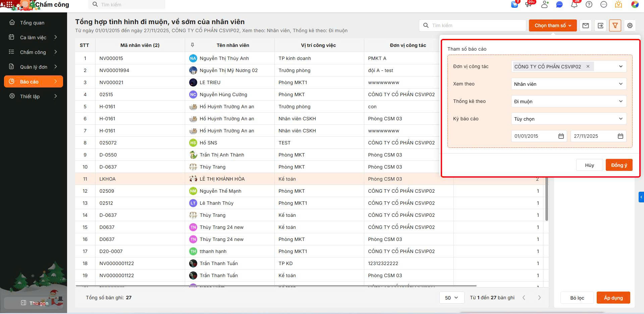Viewport: 644px width, 314px height.
Task: Open the chat messenger icon
Action: [559, 5]
